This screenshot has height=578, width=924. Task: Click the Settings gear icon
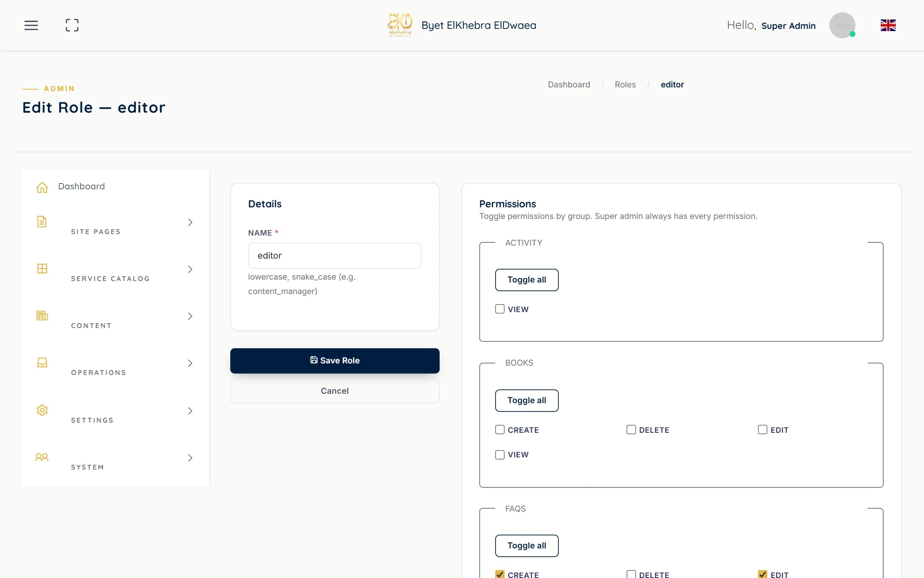click(x=42, y=410)
